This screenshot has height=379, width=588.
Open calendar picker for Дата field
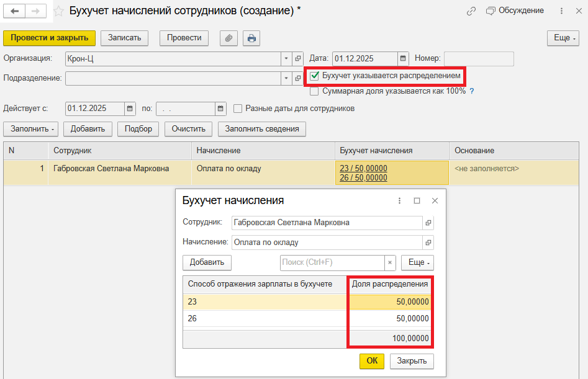tap(403, 58)
